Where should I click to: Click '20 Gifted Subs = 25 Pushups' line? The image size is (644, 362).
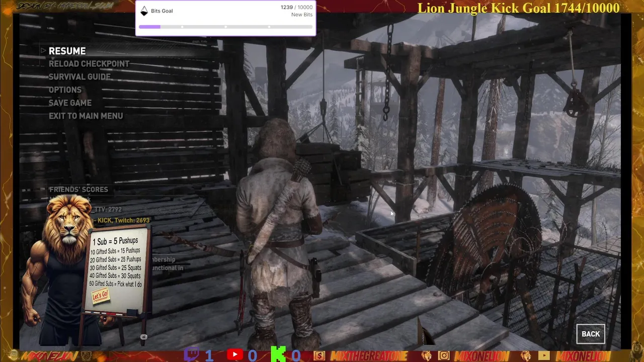(x=116, y=259)
